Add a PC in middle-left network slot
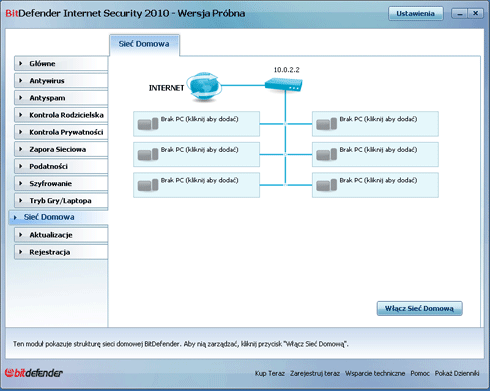Viewport: 490px width, 391px height. coord(196,155)
